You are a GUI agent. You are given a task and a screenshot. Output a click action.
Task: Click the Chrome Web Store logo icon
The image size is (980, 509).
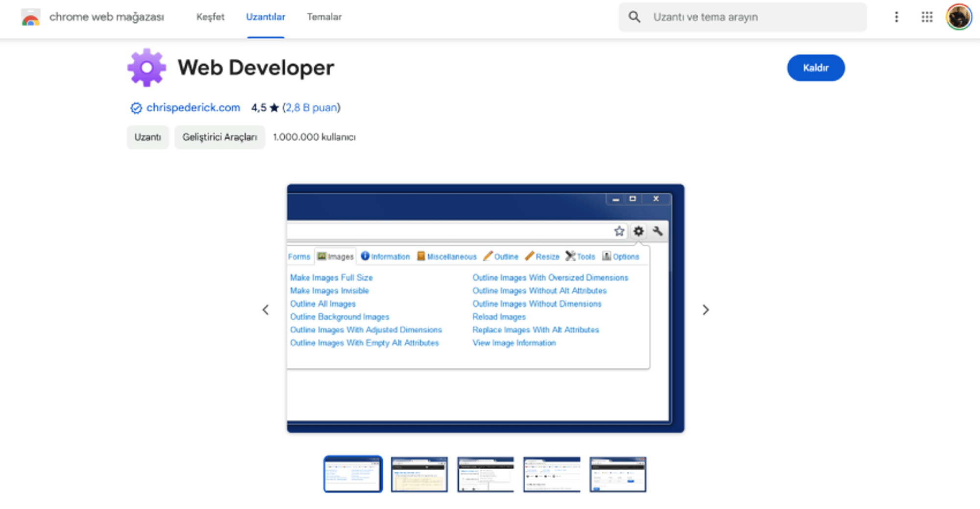click(x=30, y=18)
